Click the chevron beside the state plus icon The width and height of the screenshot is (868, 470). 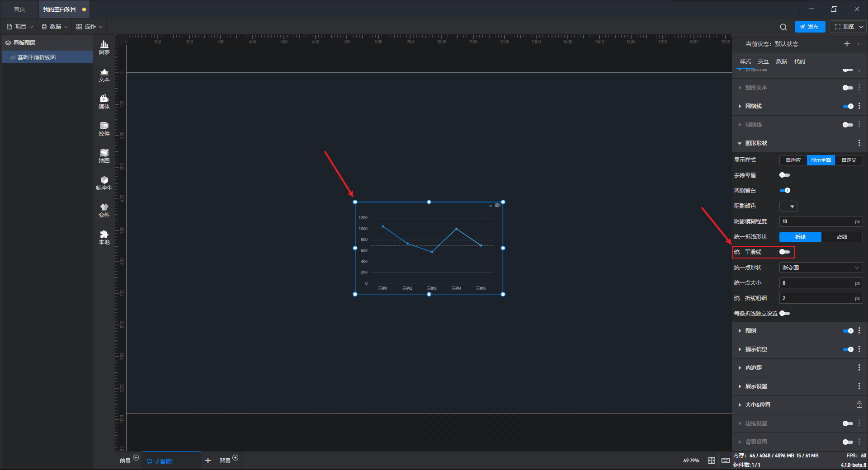coord(859,44)
